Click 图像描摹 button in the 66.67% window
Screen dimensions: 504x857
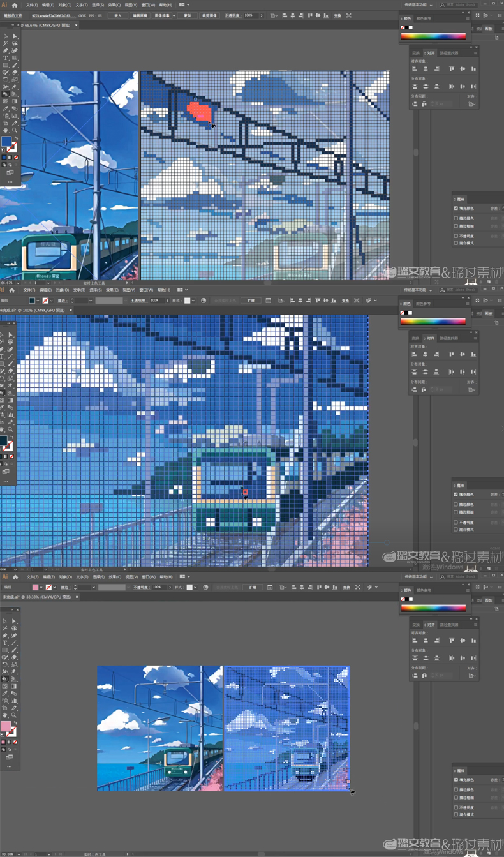coord(161,15)
